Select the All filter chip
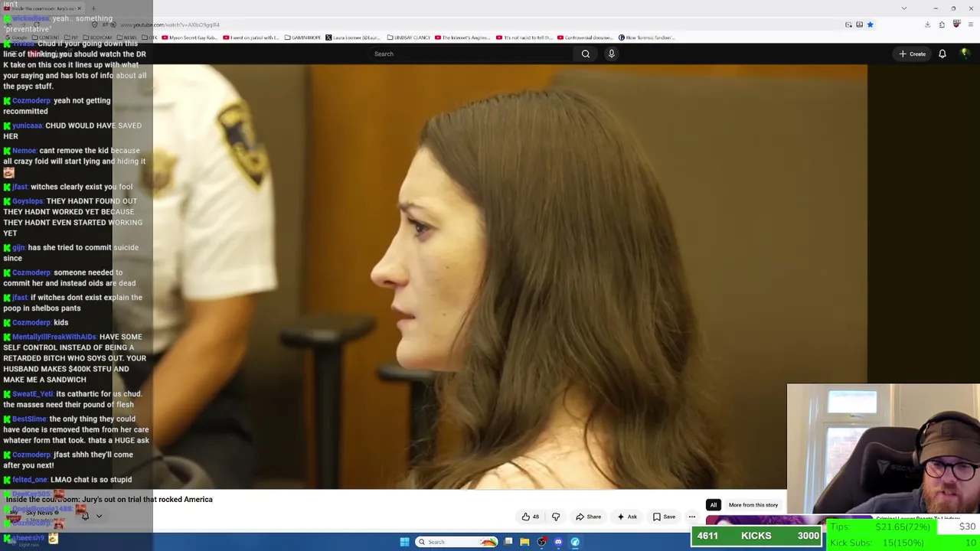The height and width of the screenshot is (551, 980). tap(713, 505)
